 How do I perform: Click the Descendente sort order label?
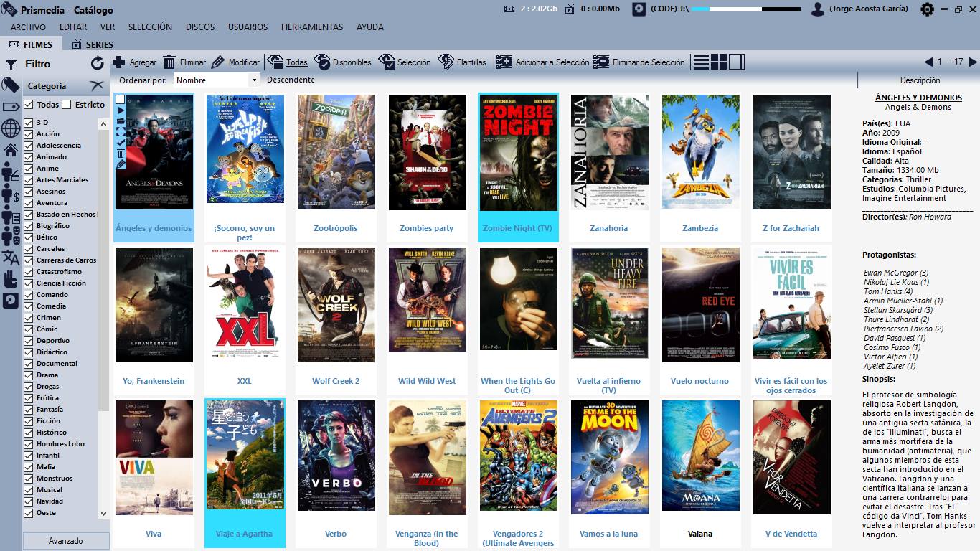(x=291, y=80)
